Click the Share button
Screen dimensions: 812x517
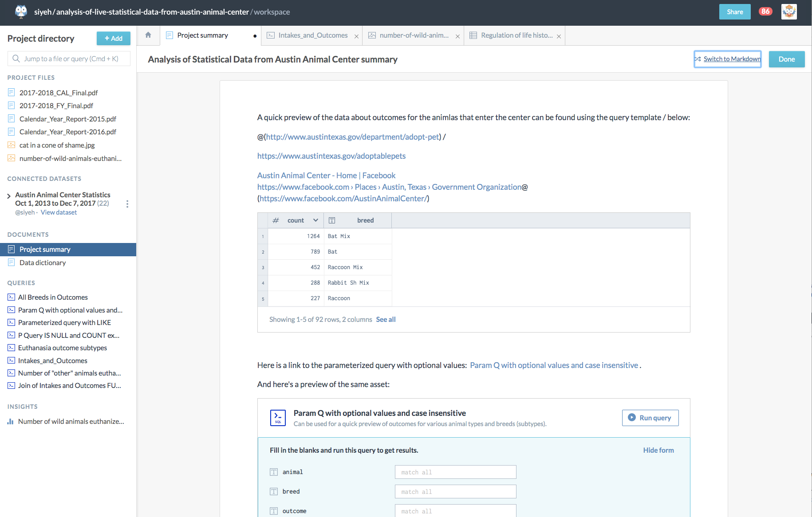pyautogui.click(x=735, y=12)
